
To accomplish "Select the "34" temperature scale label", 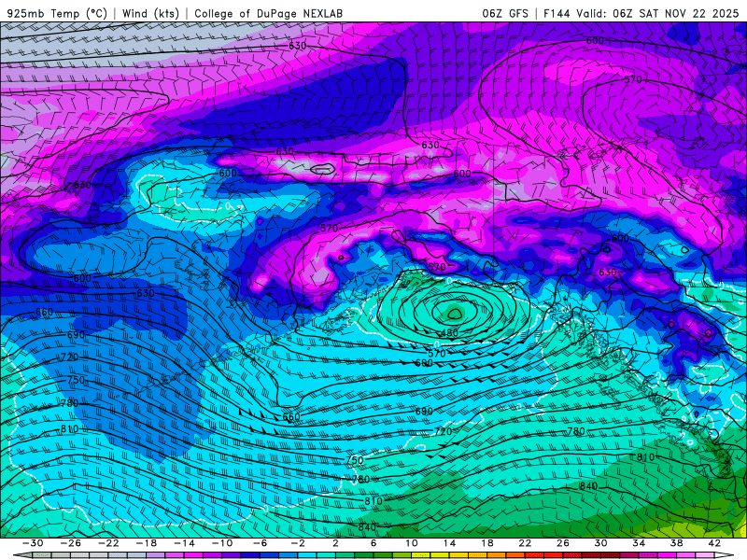I will coord(639,543).
